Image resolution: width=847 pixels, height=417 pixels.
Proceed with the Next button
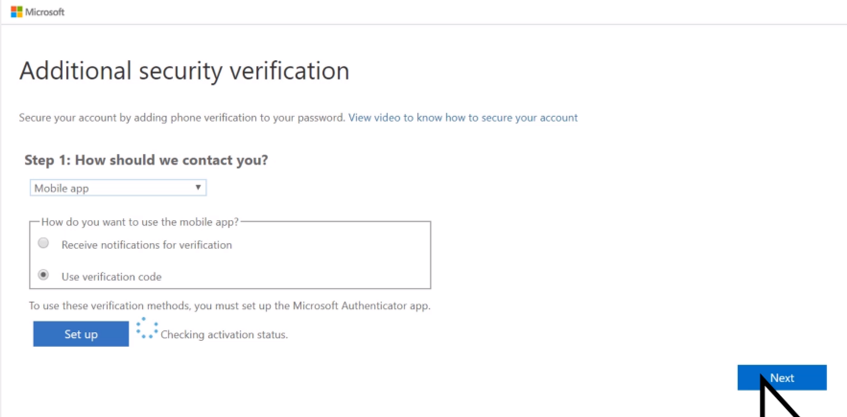(x=782, y=378)
